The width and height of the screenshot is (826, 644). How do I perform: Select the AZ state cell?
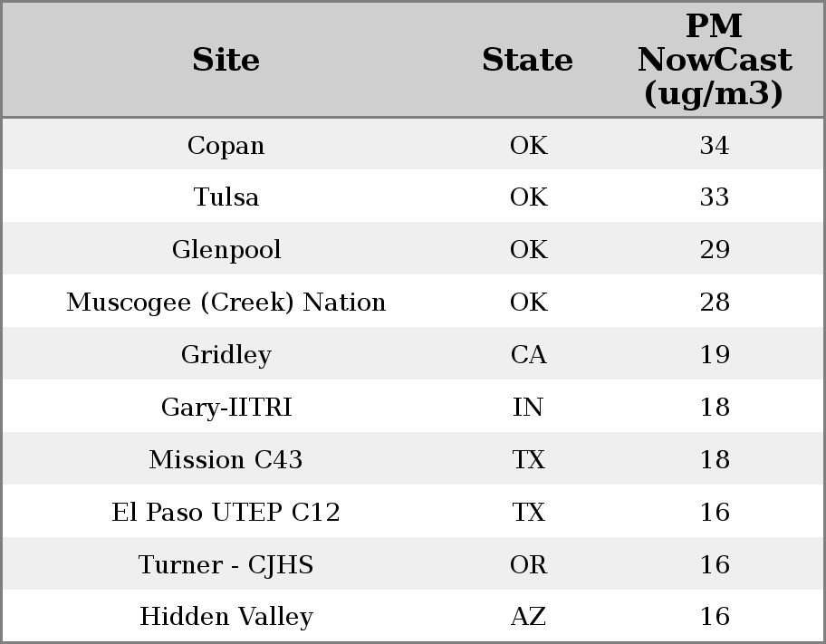[528, 617]
